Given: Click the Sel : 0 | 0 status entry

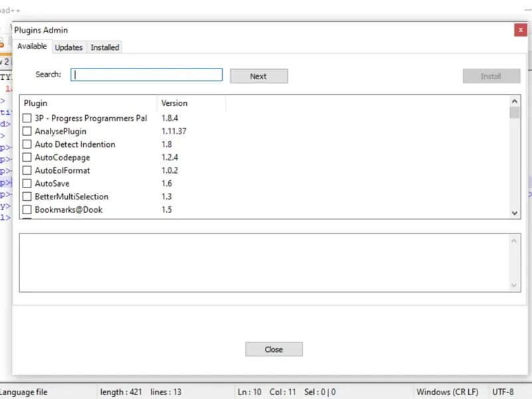Looking at the screenshot, I should [x=320, y=392].
